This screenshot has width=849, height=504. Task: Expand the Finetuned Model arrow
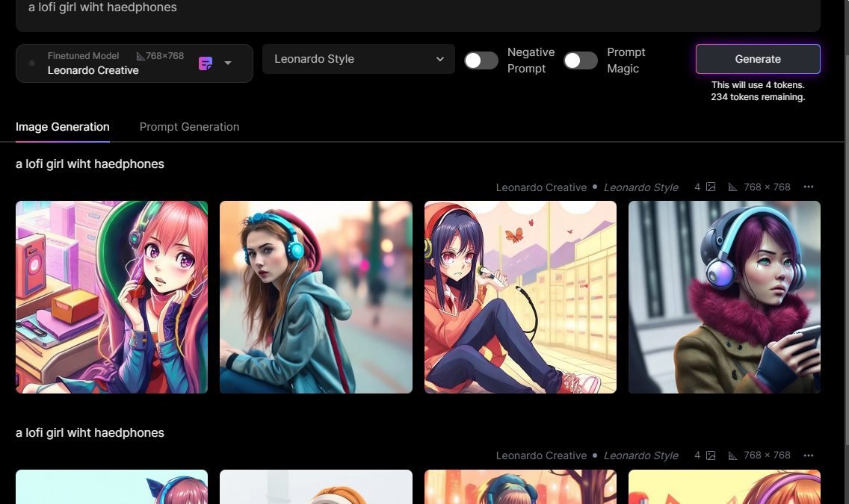(x=228, y=63)
